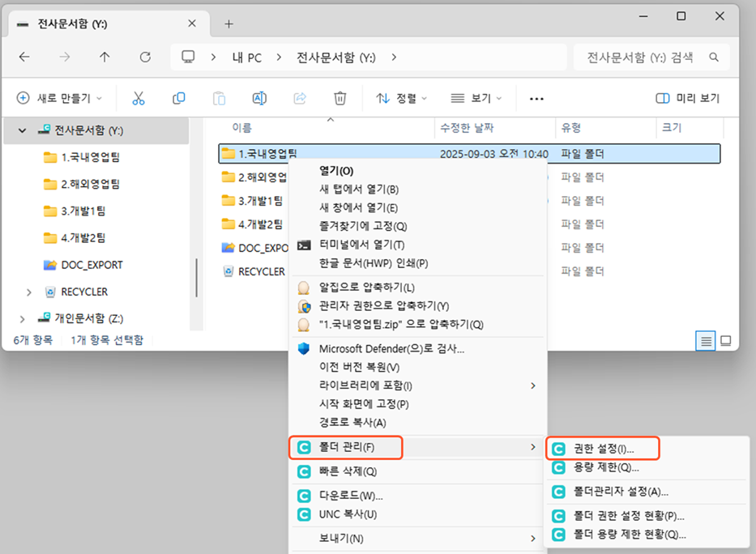Switch to details view in status bar

coord(707,340)
